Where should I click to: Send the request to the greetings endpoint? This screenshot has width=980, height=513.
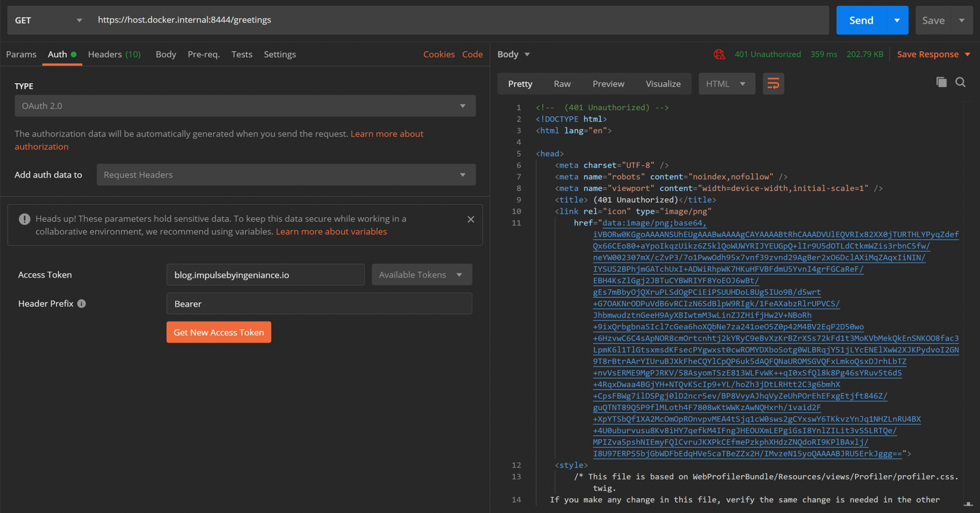click(x=861, y=20)
